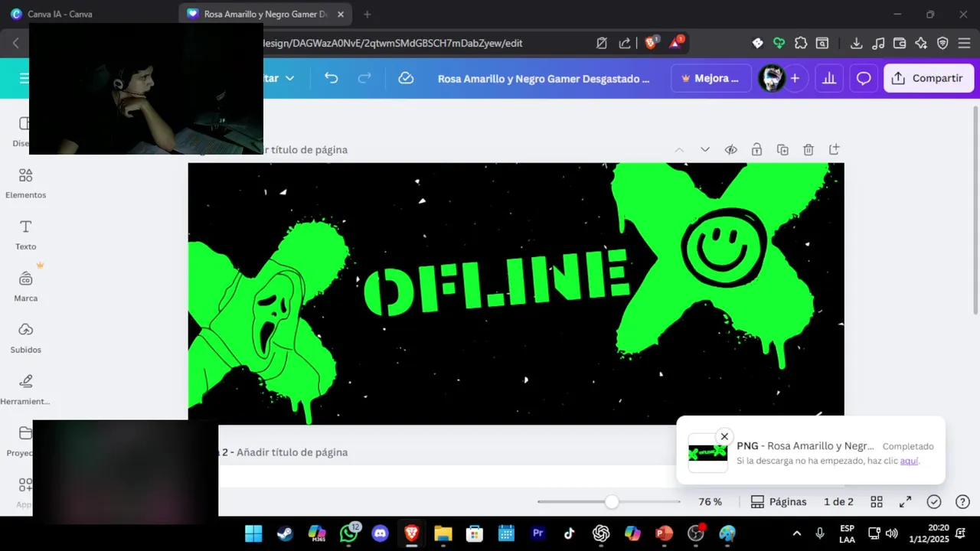Duplicate the page with copy icon
This screenshot has width=980, height=551.
782,149
